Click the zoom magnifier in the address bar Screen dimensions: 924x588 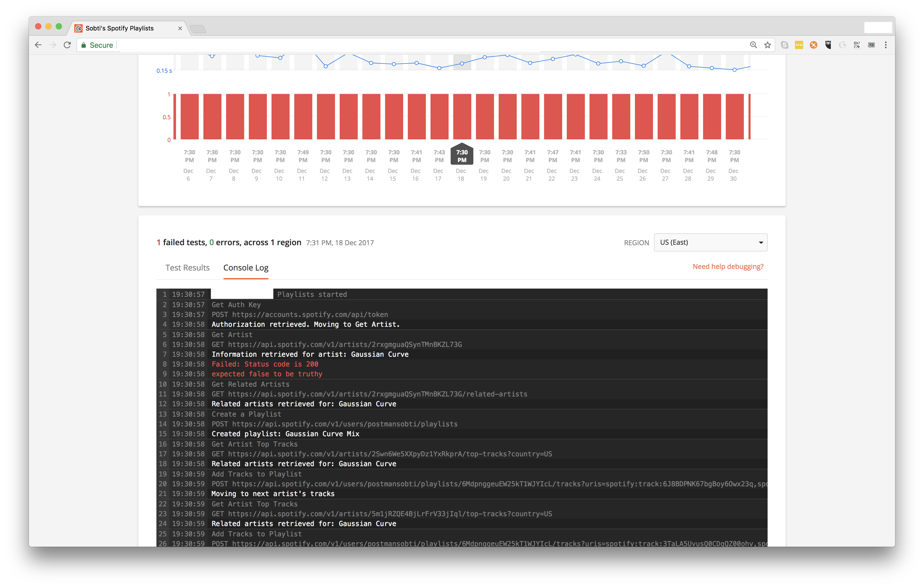point(753,45)
